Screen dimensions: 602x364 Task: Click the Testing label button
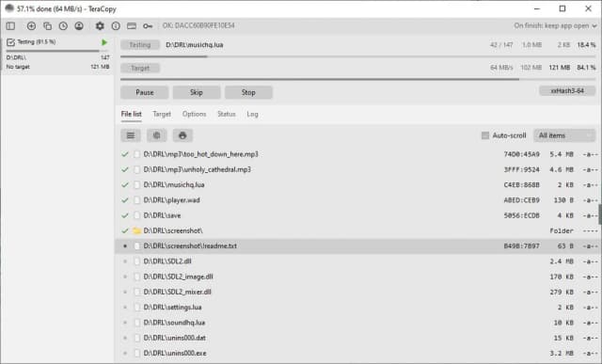[x=140, y=45]
